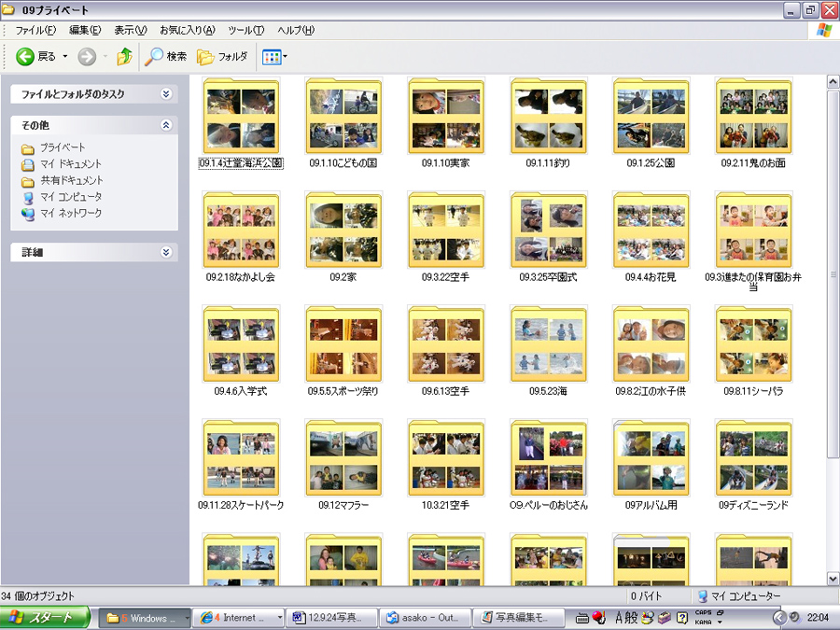The height and width of the screenshot is (630, 840).
Task: Switch to the asako Outlook taskbar button
Action: [425, 618]
